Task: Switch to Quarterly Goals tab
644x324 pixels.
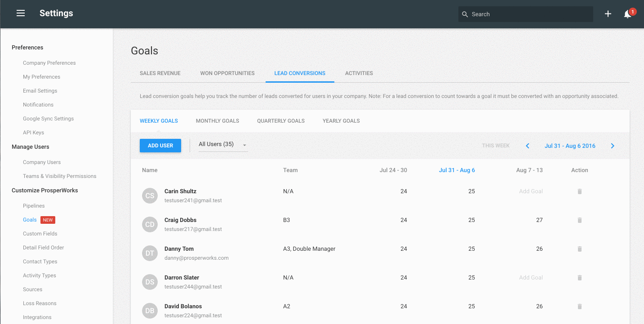Action: 281,121
